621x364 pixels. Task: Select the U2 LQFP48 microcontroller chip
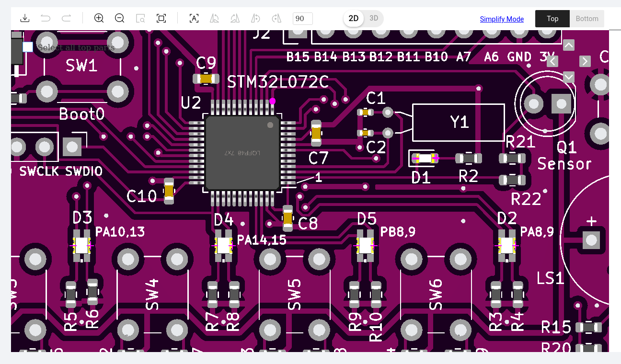242,153
